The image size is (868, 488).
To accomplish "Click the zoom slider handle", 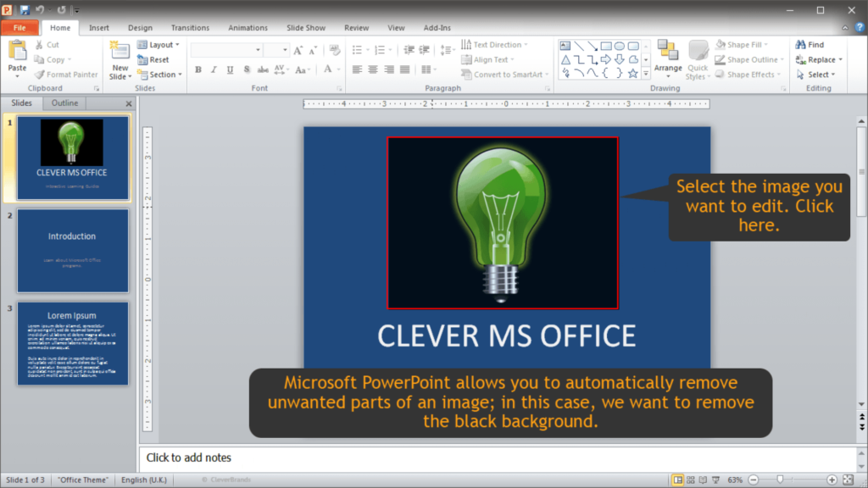I will pyautogui.click(x=780, y=480).
